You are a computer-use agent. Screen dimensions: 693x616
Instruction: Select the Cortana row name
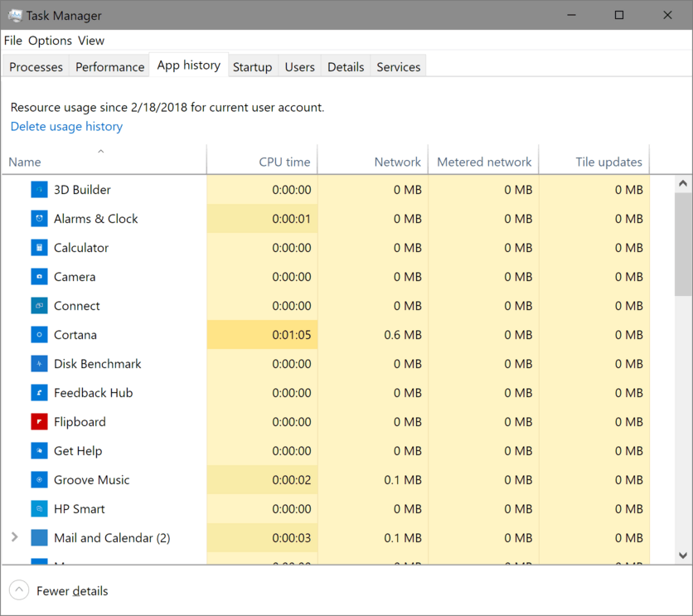pyautogui.click(x=75, y=334)
